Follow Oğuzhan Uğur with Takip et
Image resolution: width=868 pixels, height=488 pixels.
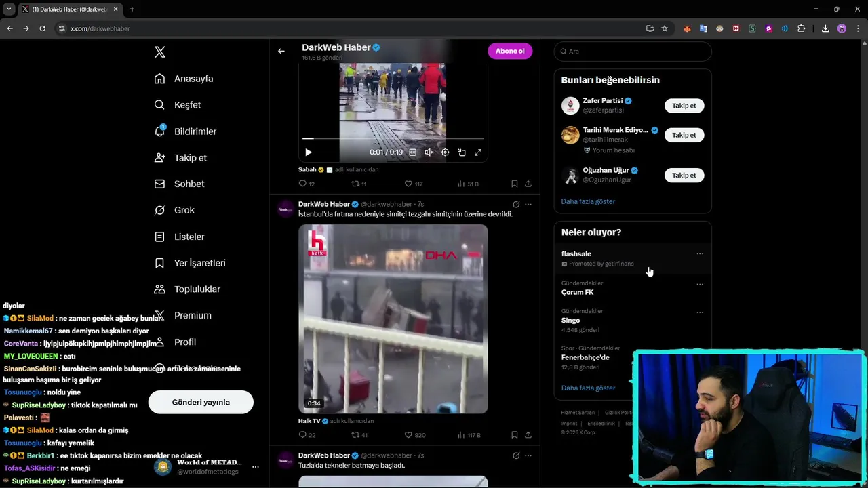coord(684,175)
